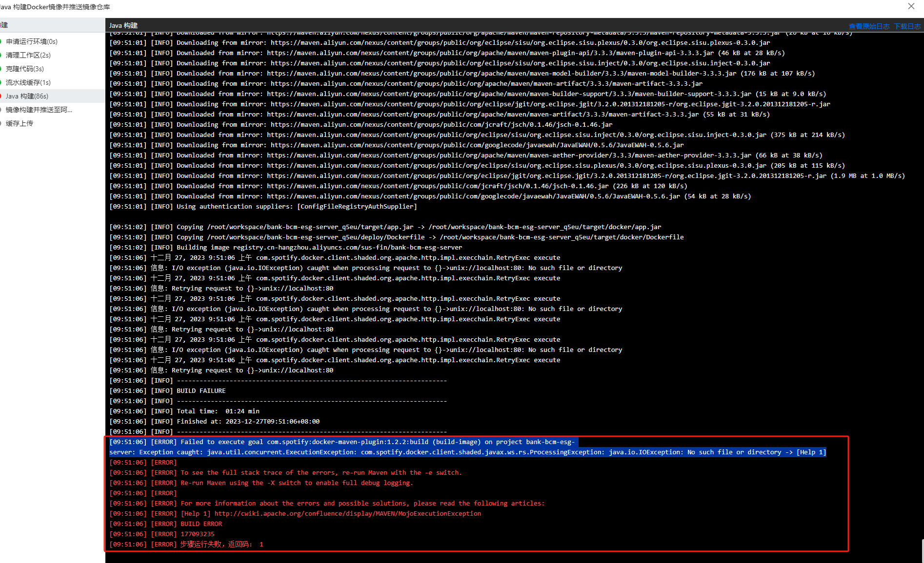Click the highlighted 'Failed to execute goal' error line

(467, 447)
